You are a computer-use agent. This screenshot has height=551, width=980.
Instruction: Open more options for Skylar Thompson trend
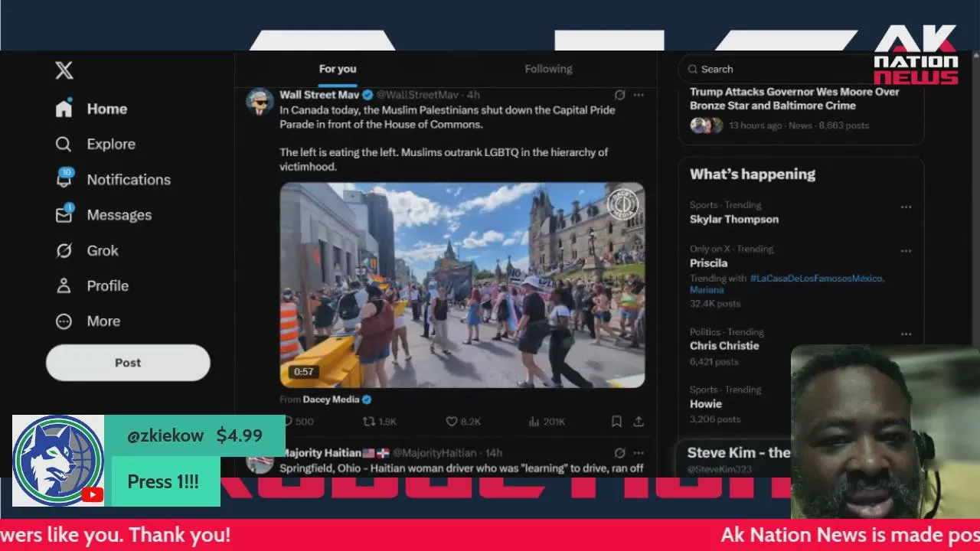(906, 207)
